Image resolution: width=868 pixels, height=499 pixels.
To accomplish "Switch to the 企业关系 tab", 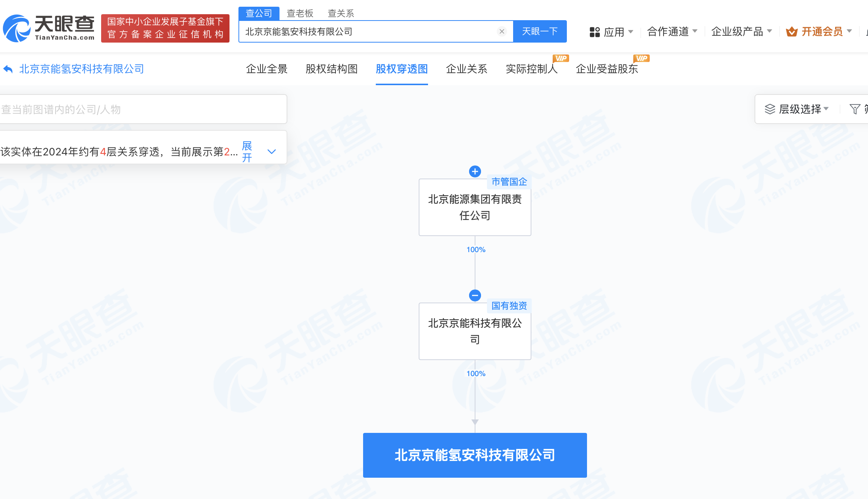I will [x=466, y=69].
